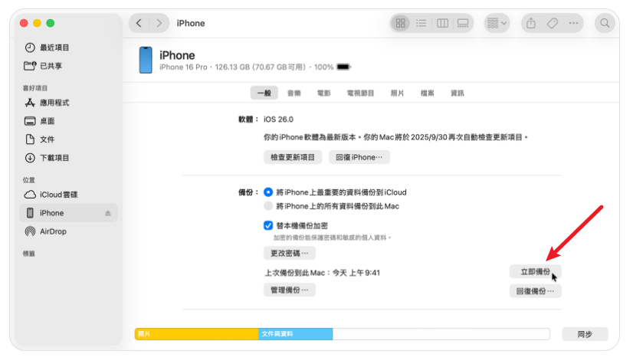633x364 pixels.
Task: Switch to icon grid view
Action: point(401,23)
